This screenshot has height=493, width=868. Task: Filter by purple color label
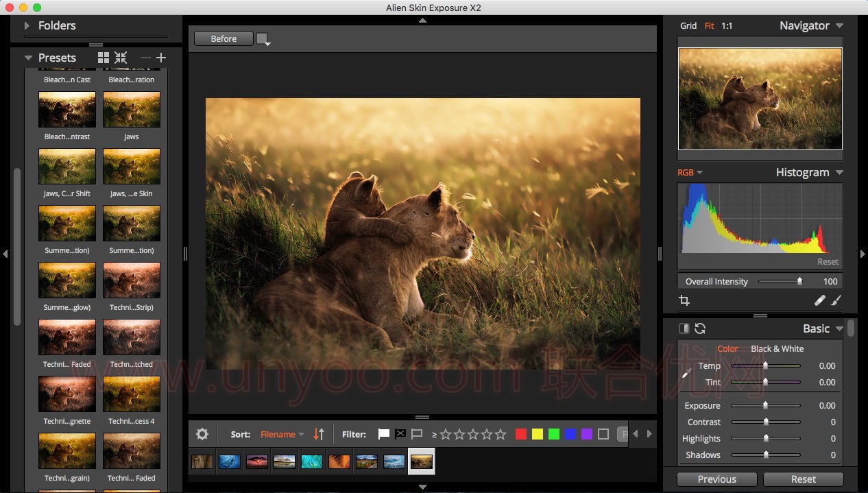click(x=587, y=434)
